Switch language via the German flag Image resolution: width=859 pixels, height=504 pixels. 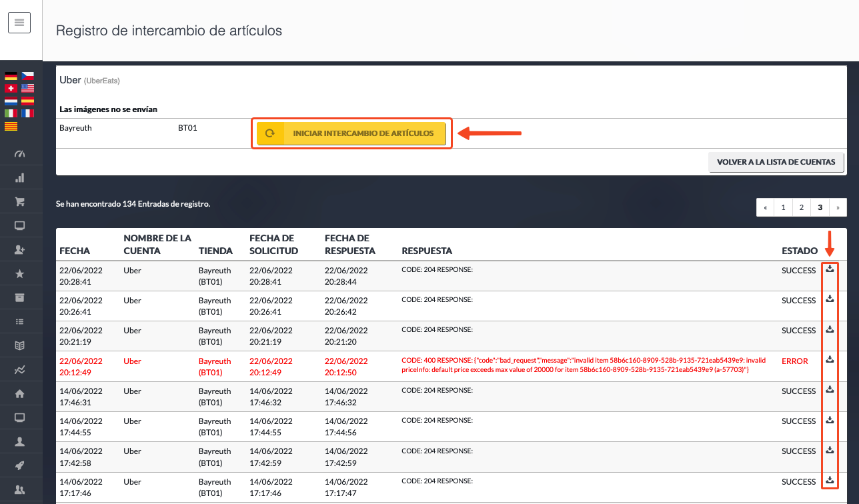click(x=11, y=76)
